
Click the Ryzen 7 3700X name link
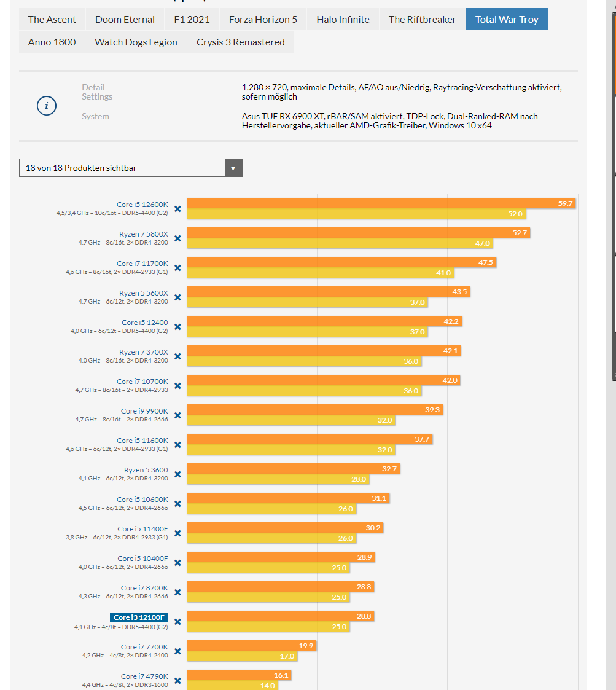[x=144, y=352]
